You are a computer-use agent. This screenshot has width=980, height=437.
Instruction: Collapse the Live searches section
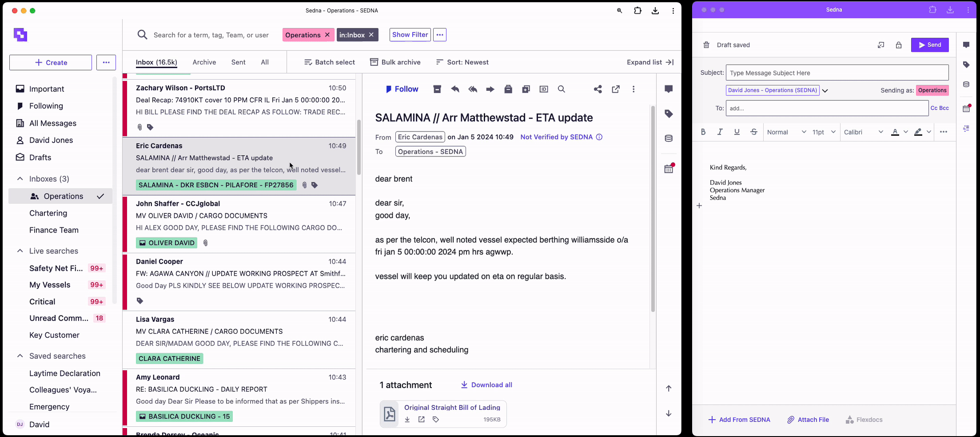coord(20,251)
